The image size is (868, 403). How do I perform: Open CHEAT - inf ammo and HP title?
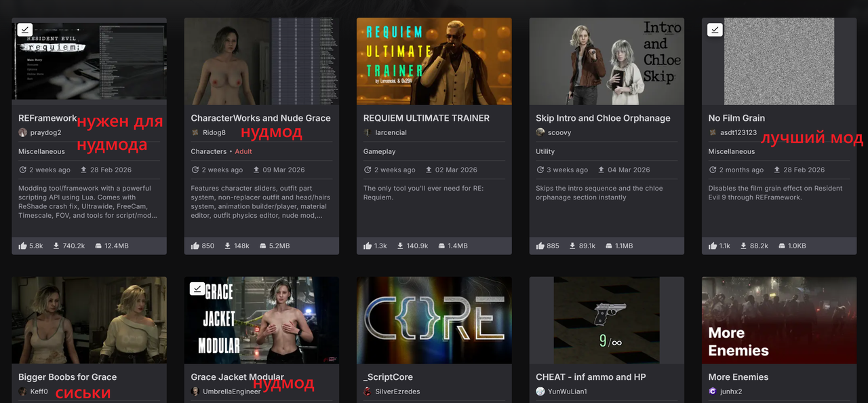click(591, 377)
